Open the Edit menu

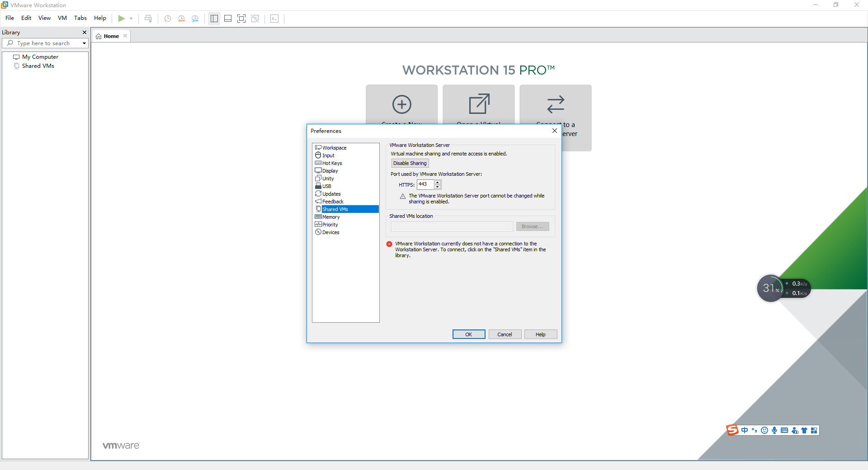[x=26, y=18]
